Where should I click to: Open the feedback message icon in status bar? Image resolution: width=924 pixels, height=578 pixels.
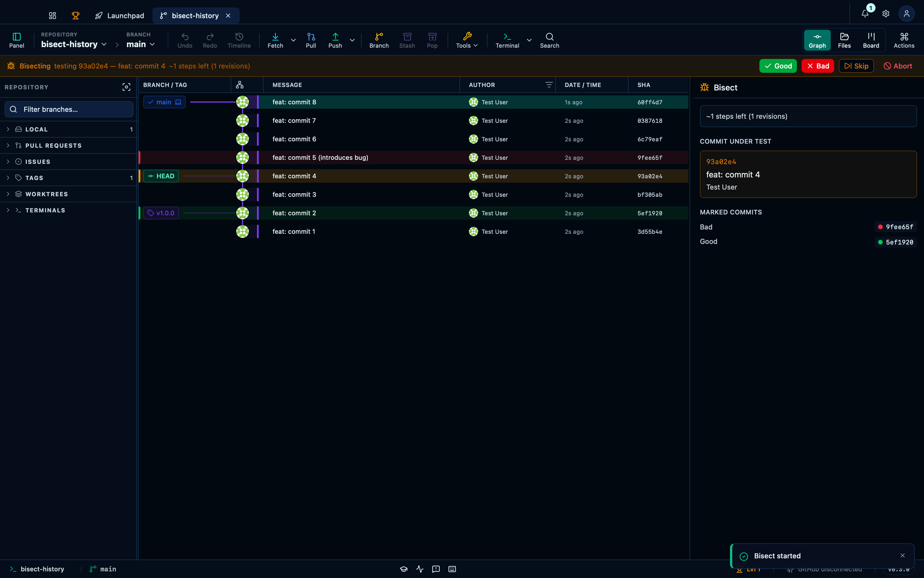[436, 569]
